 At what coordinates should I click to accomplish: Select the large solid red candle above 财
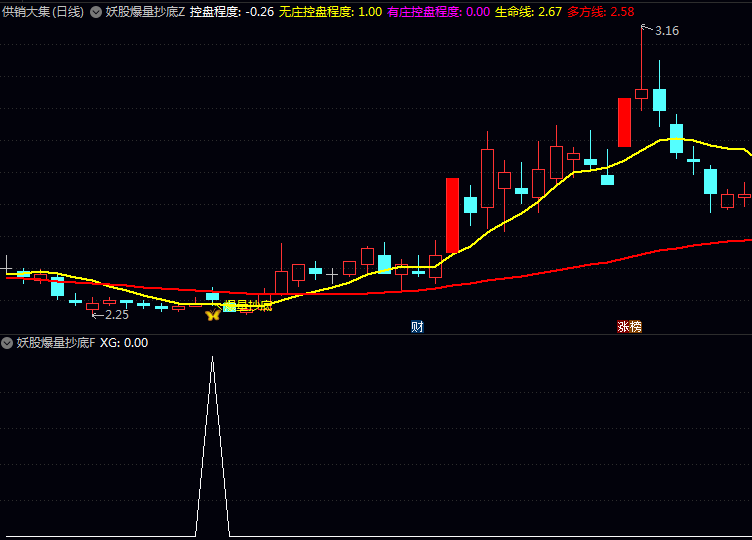tap(452, 215)
